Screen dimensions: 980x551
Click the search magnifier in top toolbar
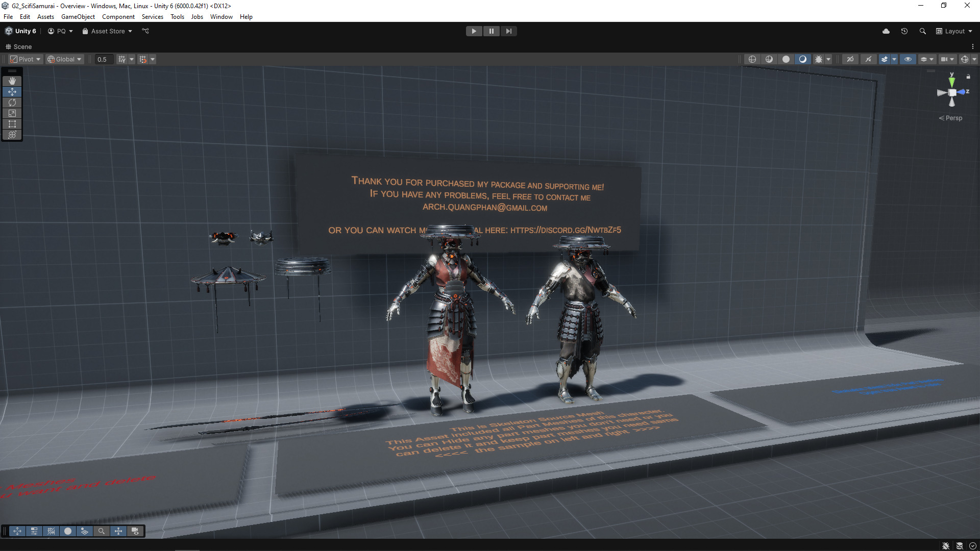tap(922, 31)
